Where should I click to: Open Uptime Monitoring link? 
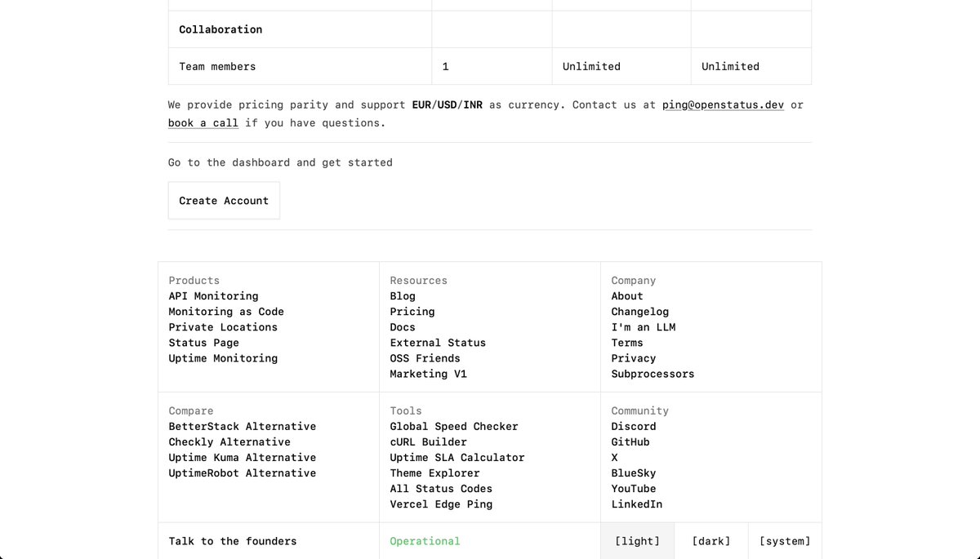(x=223, y=358)
